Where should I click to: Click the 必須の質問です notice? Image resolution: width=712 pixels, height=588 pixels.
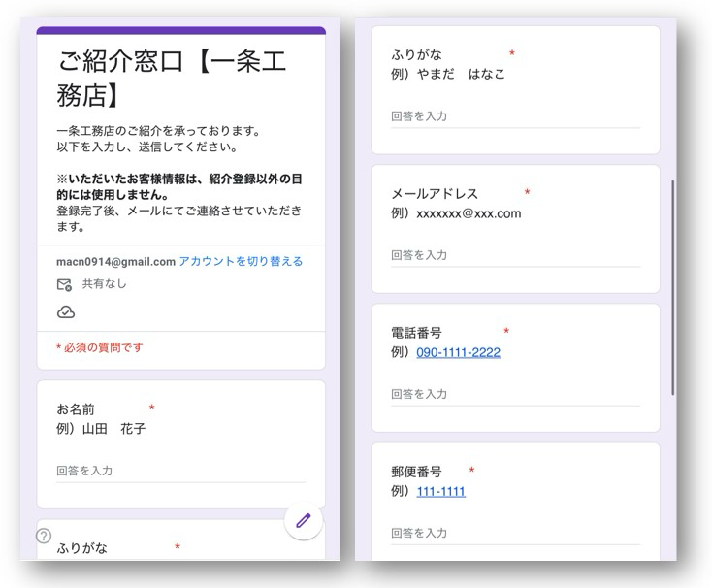click(x=100, y=347)
